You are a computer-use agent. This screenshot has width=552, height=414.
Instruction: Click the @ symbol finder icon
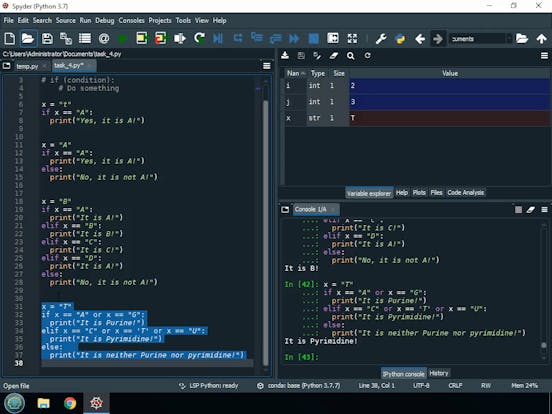point(104,38)
